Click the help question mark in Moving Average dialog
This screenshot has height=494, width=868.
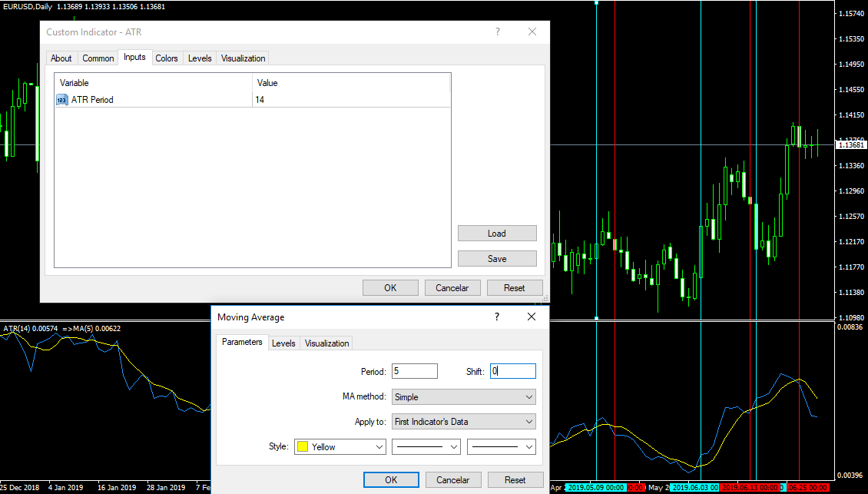tap(497, 317)
